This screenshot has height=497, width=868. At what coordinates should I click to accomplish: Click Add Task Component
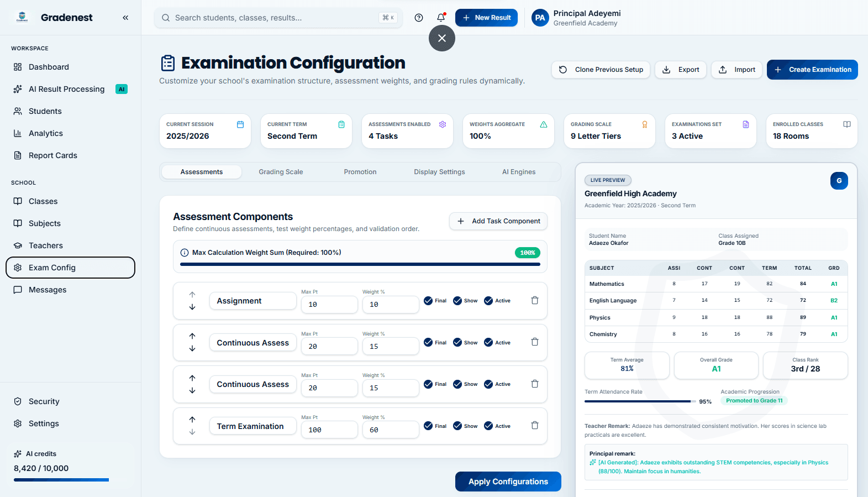point(498,221)
